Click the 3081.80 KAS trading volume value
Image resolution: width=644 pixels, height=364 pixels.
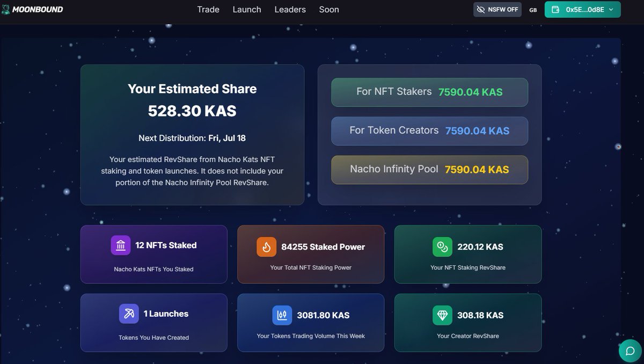point(323,315)
